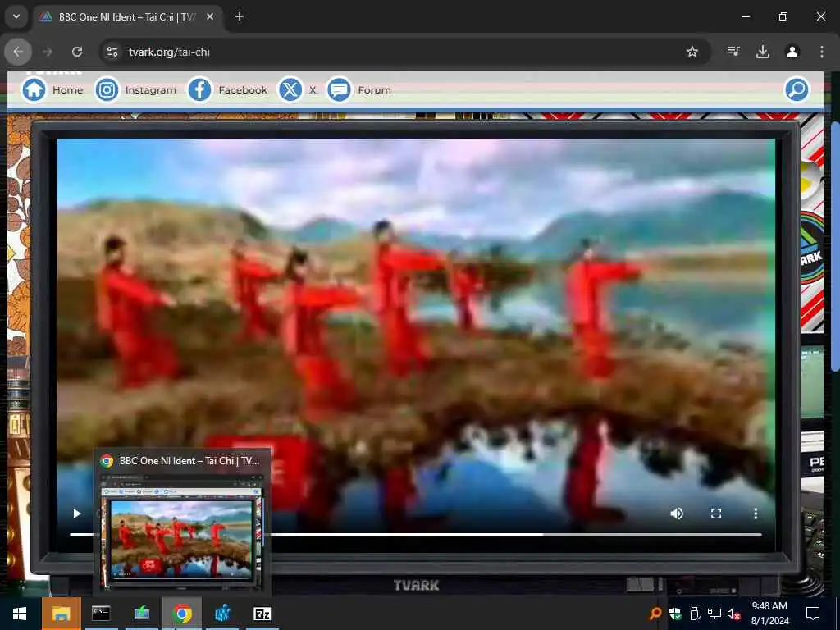Toggle fullscreen for the video
The height and width of the screenshot is (630, 840).
click(716, 514)
